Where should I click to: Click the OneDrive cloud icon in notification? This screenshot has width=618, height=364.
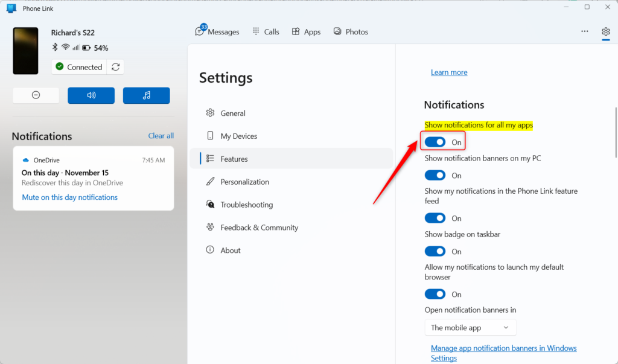25,160
